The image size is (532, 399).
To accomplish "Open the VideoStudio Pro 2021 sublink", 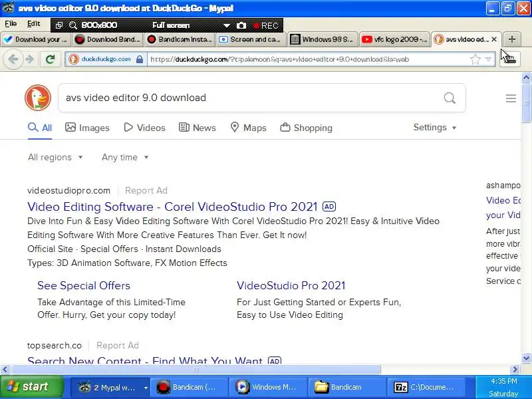I will tap(291, 286).
